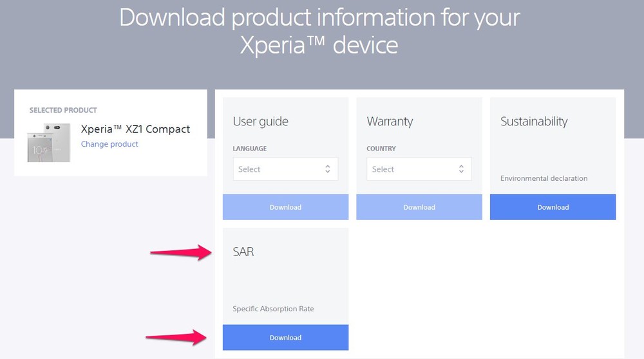This screenshot has width=644, height=359.
Task: Click the Xperia XZ1 Compact product thumbnail
Action: (49, 142)
